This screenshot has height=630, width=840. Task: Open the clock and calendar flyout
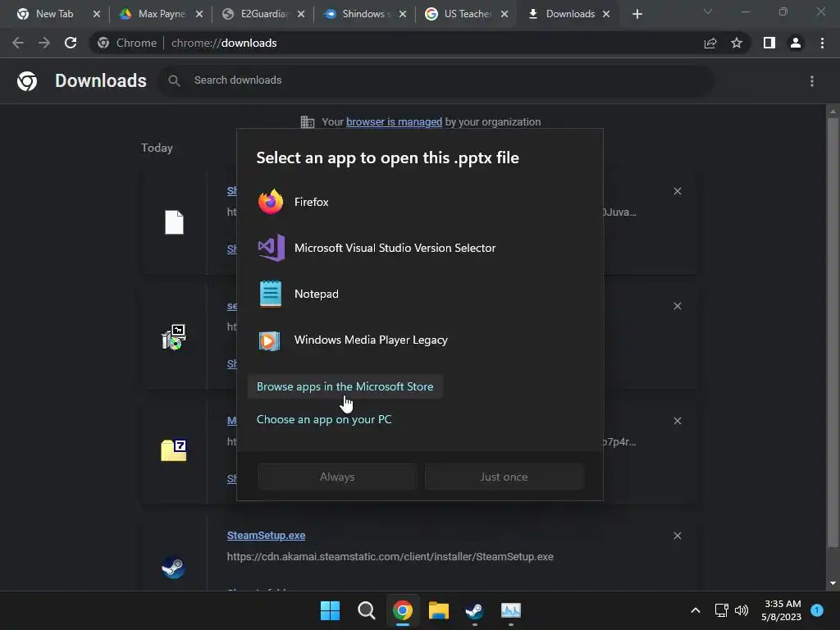(x=782, y=610)
